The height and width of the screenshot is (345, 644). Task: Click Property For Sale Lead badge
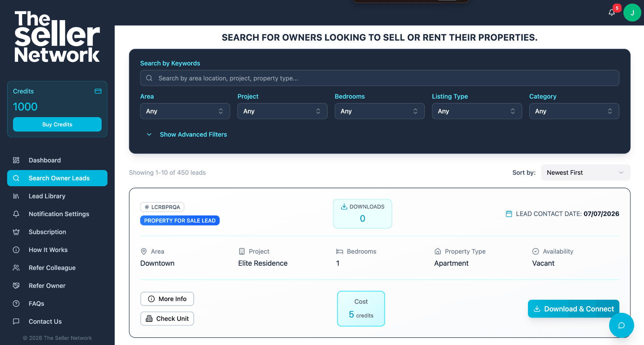click(x=180, y=220)
